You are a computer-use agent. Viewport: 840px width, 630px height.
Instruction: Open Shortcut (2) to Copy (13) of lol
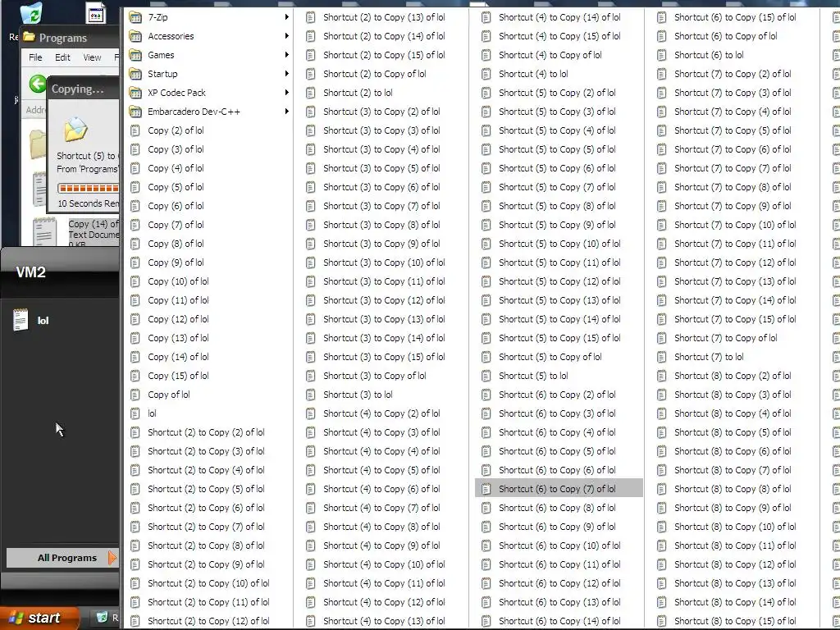tap(384, 17)
